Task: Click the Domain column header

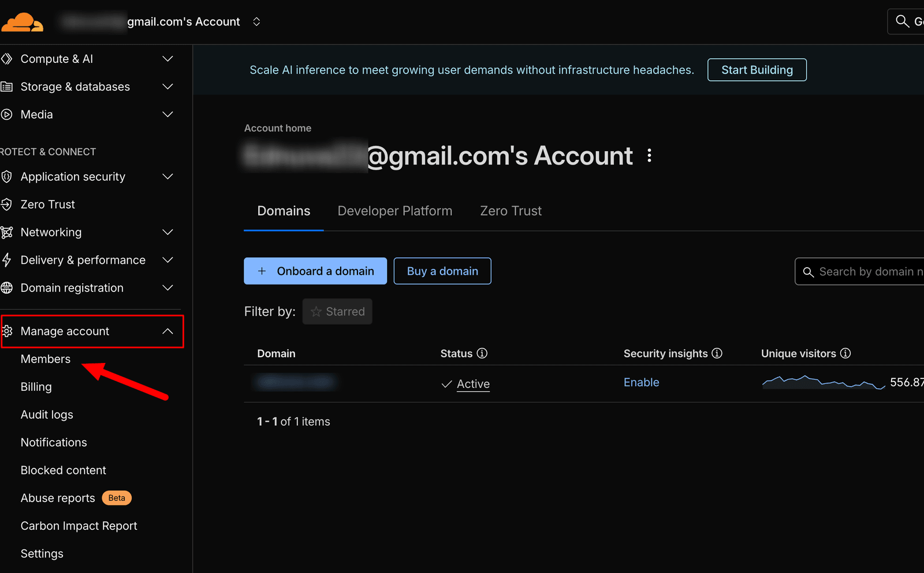Action: point(276,353)
